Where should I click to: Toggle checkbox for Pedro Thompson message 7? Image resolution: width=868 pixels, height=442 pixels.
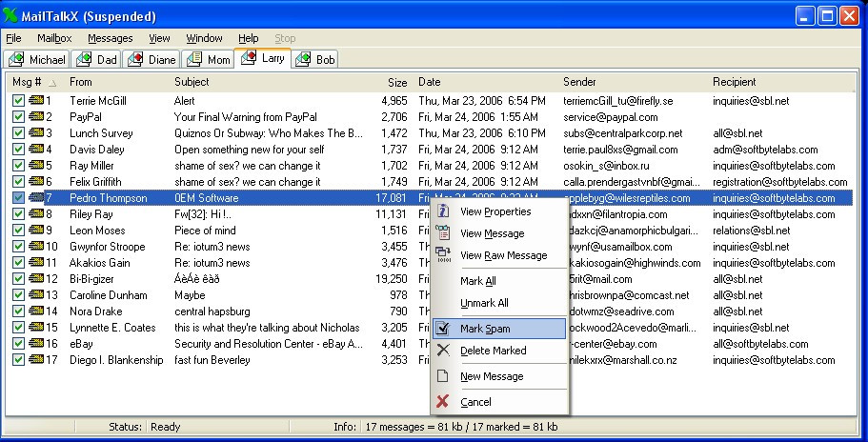click(18, 197)
